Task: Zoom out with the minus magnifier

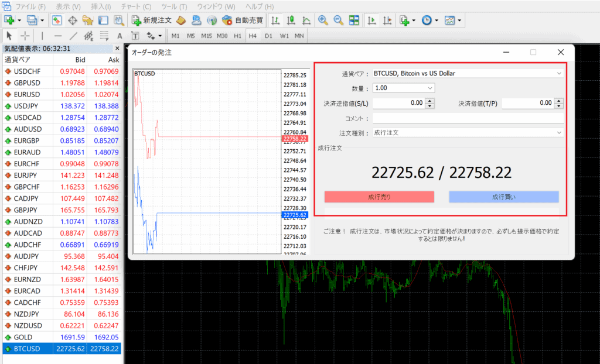Action: click(338, 20)
